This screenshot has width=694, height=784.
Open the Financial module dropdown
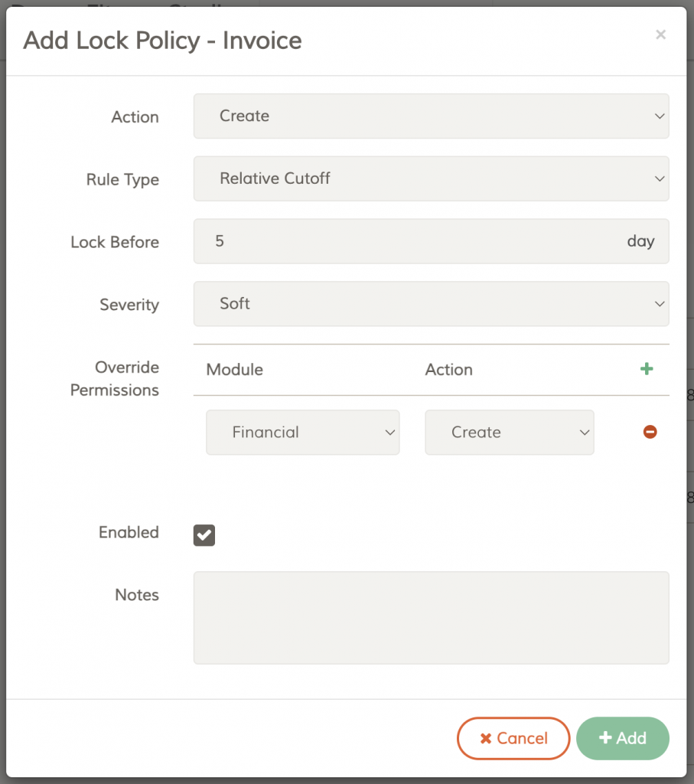(303, 433)
